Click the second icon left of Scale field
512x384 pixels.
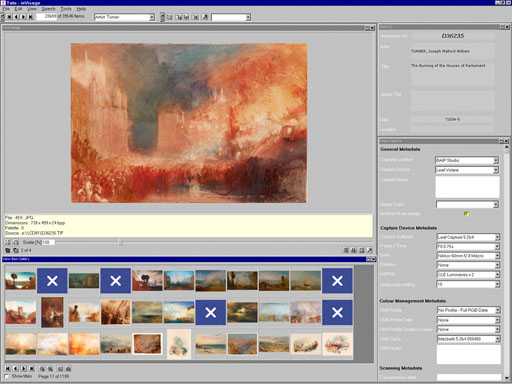point(16,242)
